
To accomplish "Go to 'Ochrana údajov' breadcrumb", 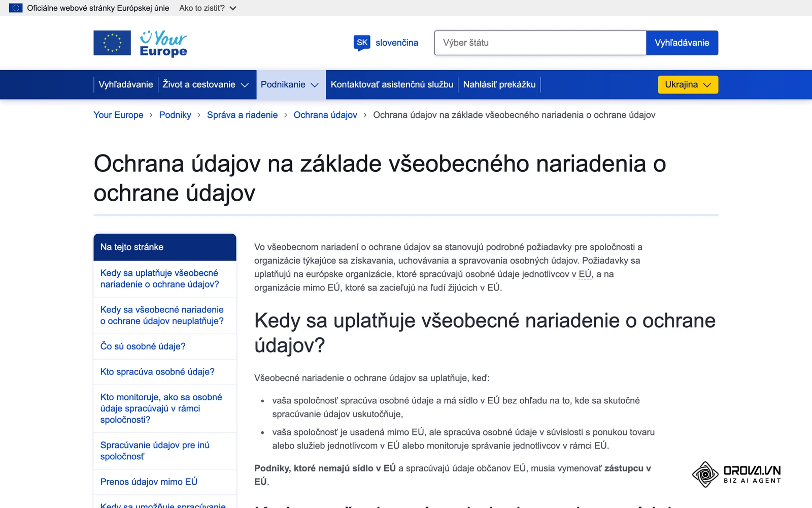I will point(325,115).
